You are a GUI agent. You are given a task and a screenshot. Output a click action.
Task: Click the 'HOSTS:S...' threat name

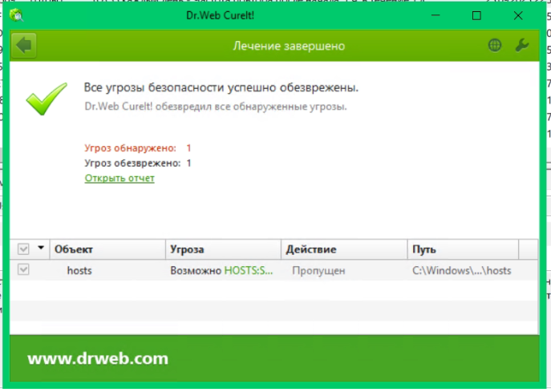(249, 270)
